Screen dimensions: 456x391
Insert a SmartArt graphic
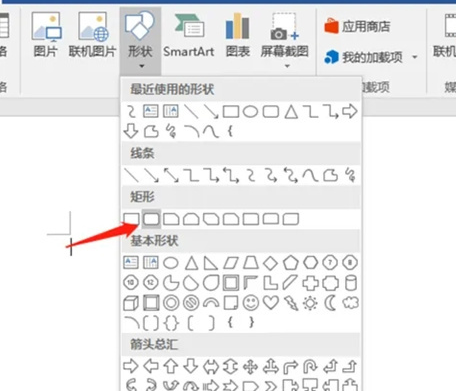pyautogui.click(x=189, y=35)
